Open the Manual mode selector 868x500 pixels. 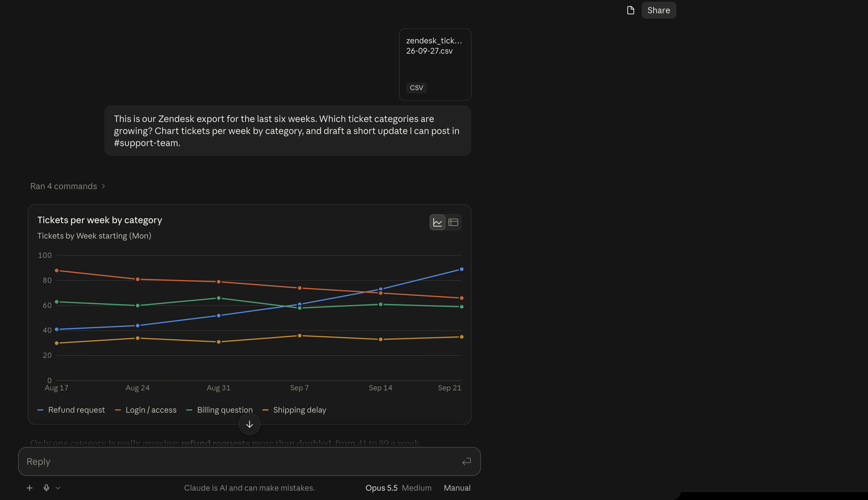point(457,488)
